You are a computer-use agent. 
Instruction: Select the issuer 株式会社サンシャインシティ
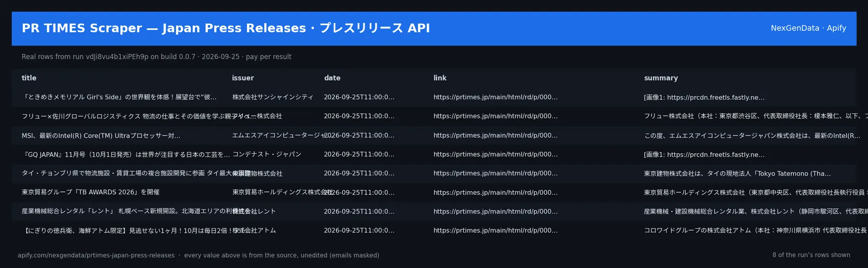pyautogui.click(x=273, y=97)
